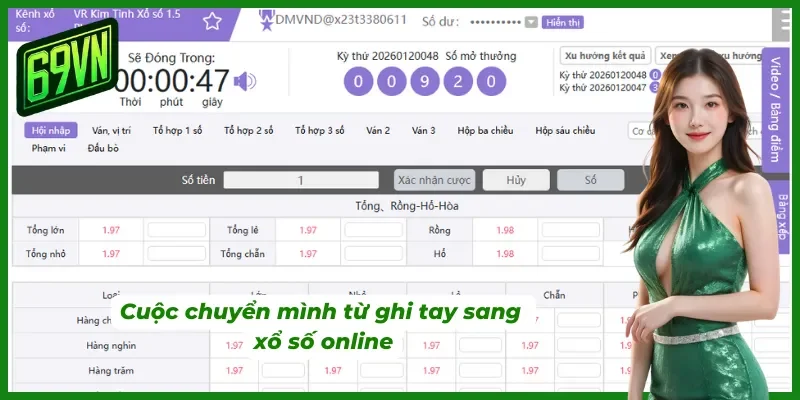This screenshot has width=800, height=400.
Task: Open the Bảng xếp side panel
Action: 781,217
